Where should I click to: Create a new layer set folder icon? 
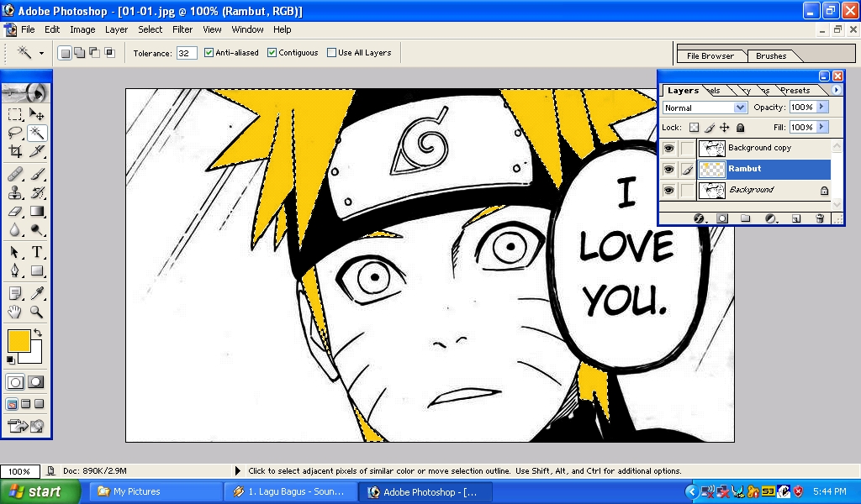(745, 218)
